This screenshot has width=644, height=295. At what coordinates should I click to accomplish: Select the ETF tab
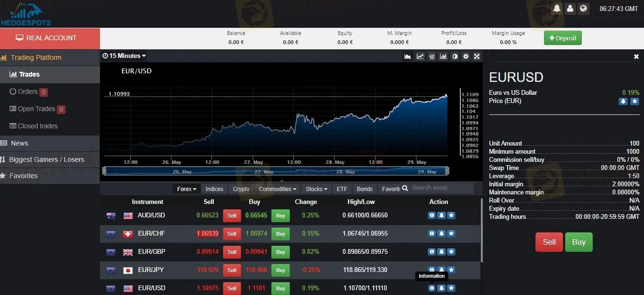click(x=342, y=189)
